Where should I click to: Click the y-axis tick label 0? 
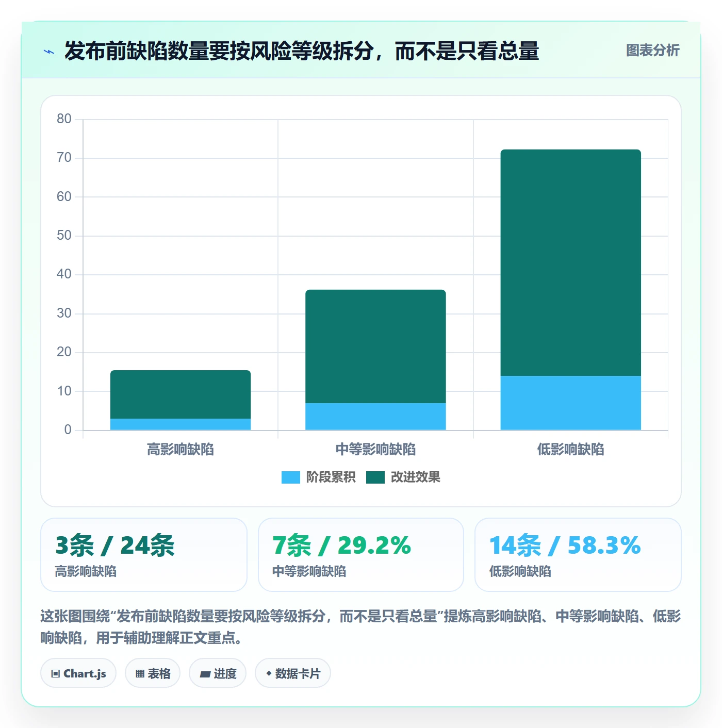(68, 430)
